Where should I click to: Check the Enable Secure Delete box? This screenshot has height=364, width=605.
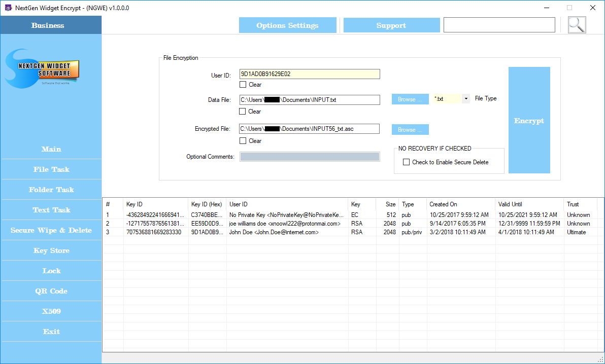pyautogui.click(x=406, y=162)
